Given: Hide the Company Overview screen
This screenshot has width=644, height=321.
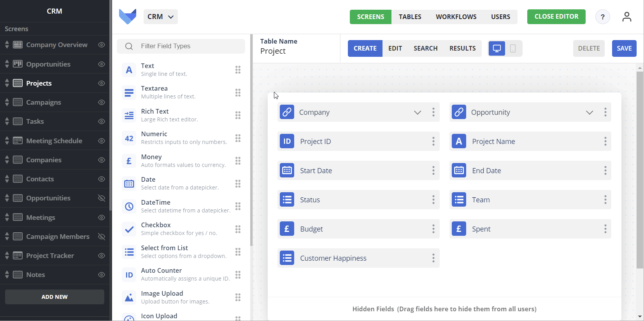Looking at the screenshot, I should [102, 45].
